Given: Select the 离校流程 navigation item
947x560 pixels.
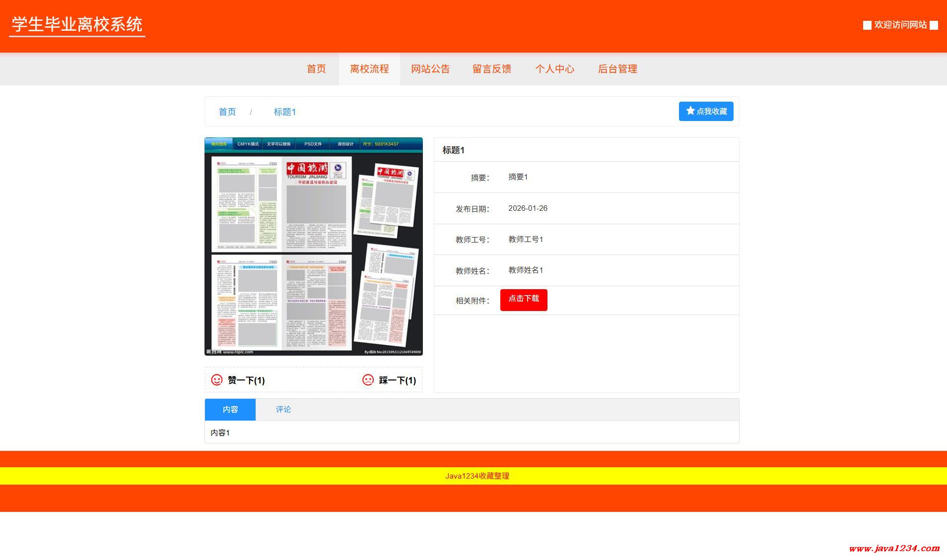Looking at the screenshot, I should [x=369, y=69].
